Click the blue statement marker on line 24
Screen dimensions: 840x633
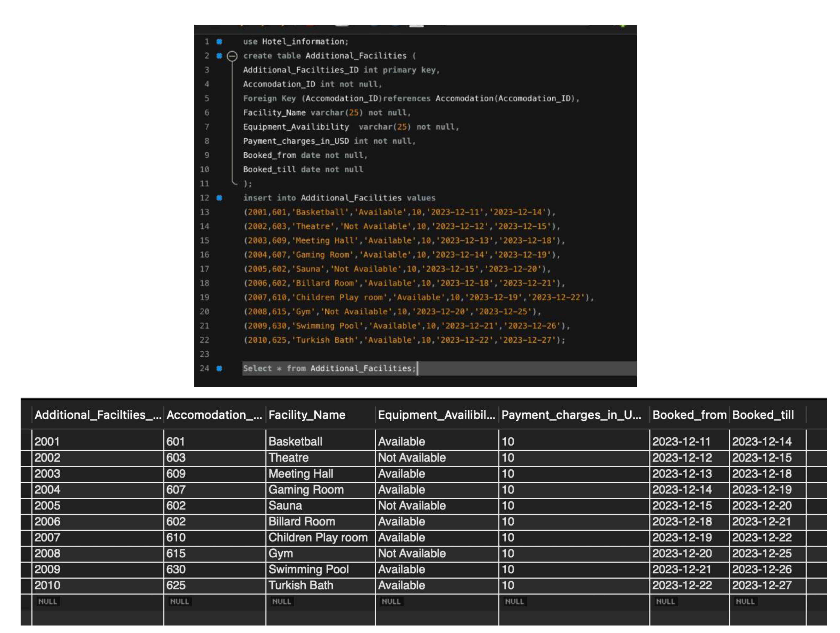[219, 368]
